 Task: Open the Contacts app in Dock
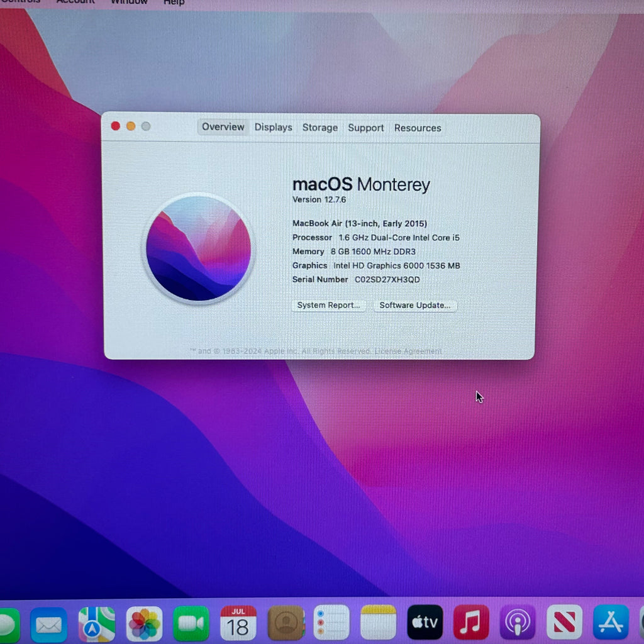pos(286,623)
